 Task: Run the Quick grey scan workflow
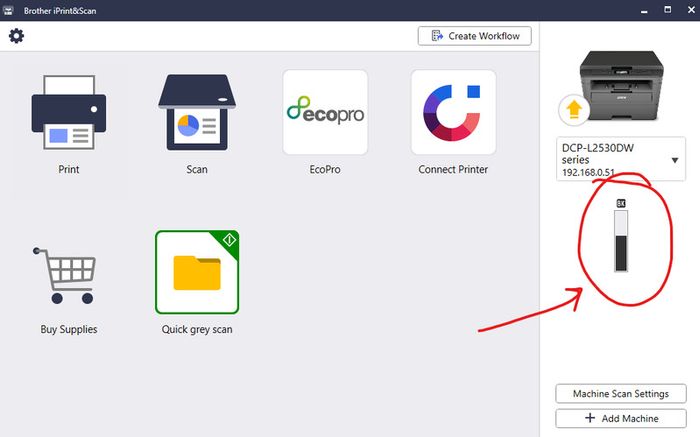coord(197,272)
